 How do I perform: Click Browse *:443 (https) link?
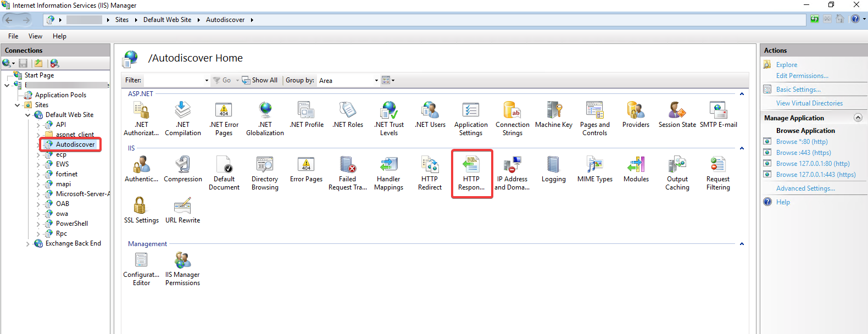point(803,153)
